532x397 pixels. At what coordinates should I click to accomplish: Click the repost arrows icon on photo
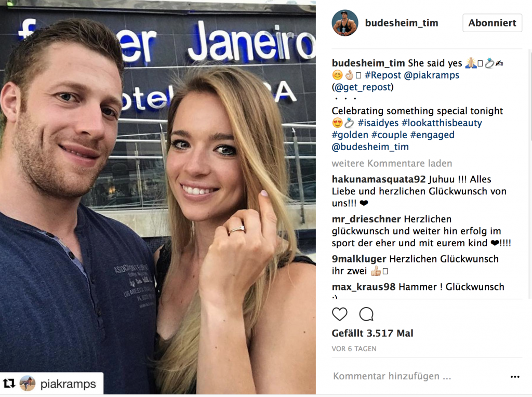[9, 383]
